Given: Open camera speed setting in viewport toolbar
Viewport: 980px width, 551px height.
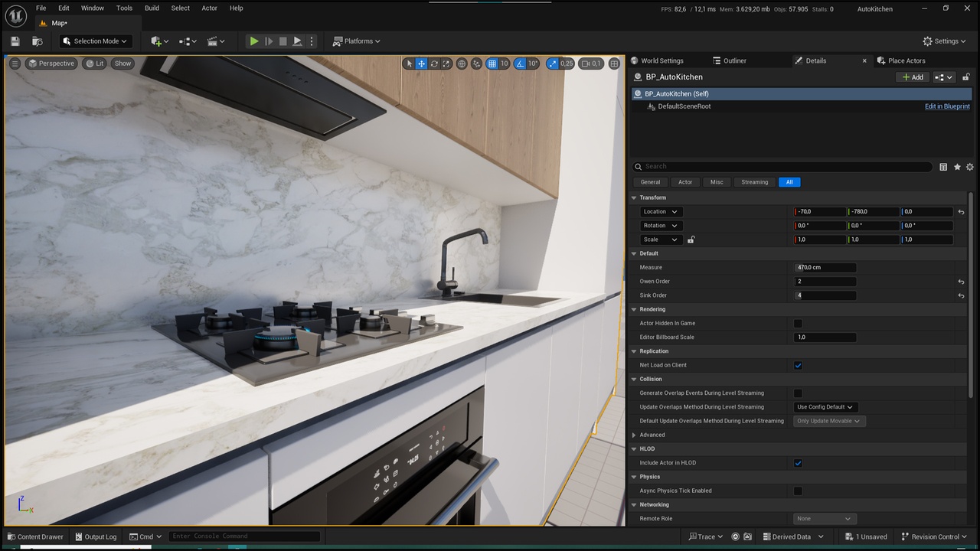Looking at the screenshot, I should tap(590, 64).
